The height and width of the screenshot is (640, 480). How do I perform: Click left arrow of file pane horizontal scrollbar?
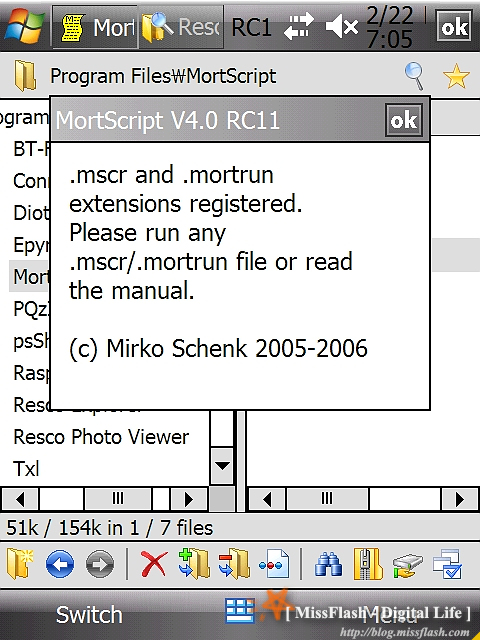[x=267, y=499]
